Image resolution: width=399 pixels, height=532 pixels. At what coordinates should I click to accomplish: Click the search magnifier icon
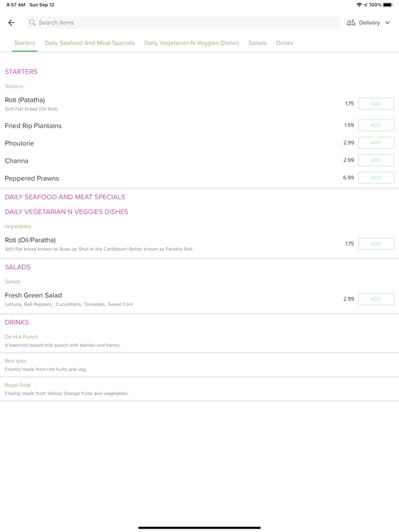32,23
